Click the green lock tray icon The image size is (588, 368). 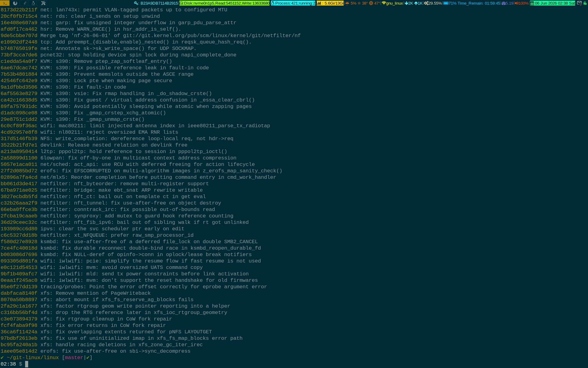click(x=585, y=3)
